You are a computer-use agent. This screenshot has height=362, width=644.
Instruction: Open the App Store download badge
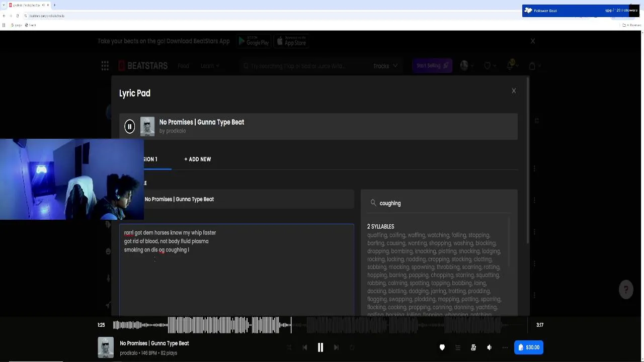click(291, 42)
